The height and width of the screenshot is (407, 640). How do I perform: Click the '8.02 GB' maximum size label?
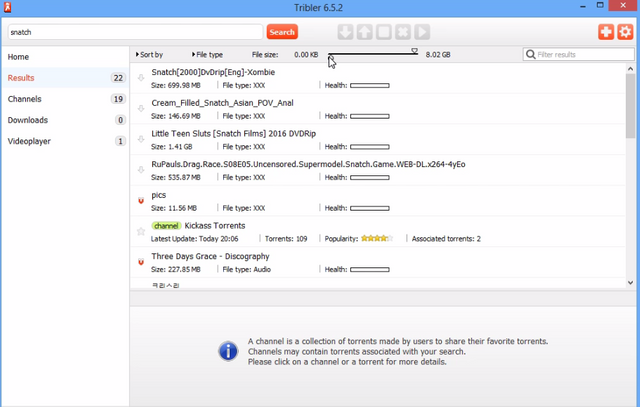pos(438,55)
